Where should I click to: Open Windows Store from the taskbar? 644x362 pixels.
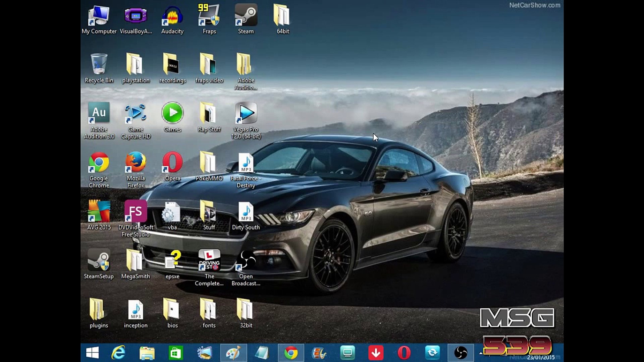coord(176,353)
